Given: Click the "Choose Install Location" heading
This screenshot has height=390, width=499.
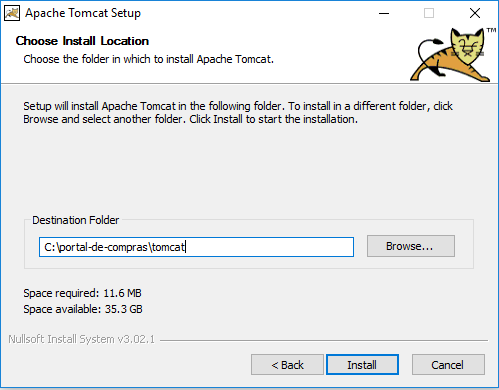Looking at the screenshot, I should pos(82,41).
